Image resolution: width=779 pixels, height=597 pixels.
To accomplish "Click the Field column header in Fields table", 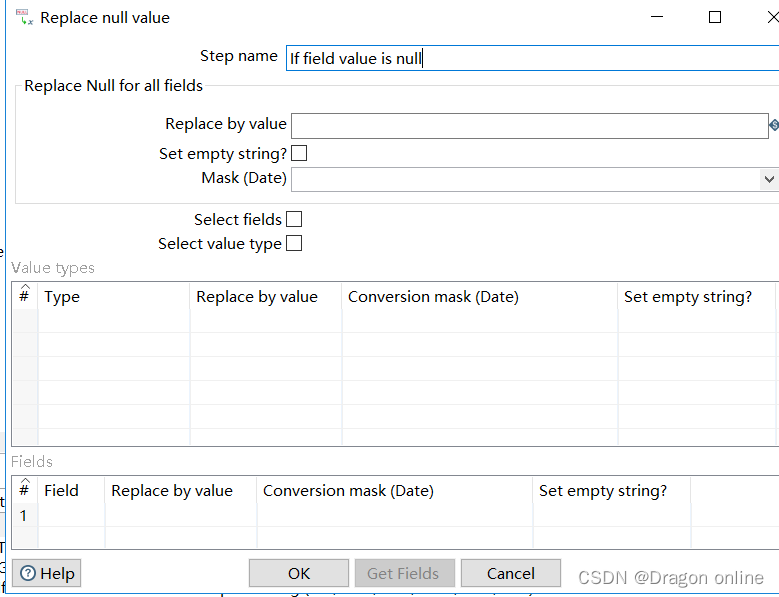I will 72,491.
